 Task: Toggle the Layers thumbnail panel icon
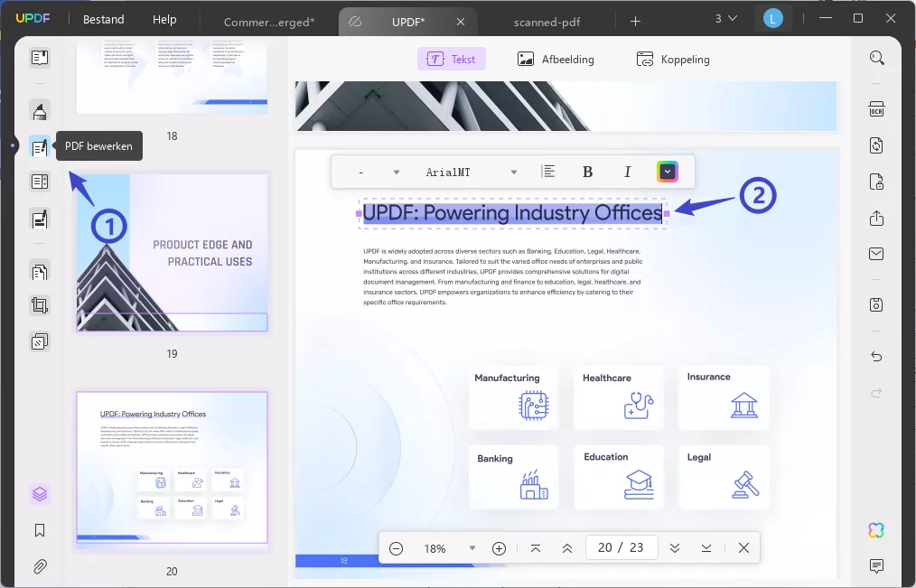coord(40,495)
